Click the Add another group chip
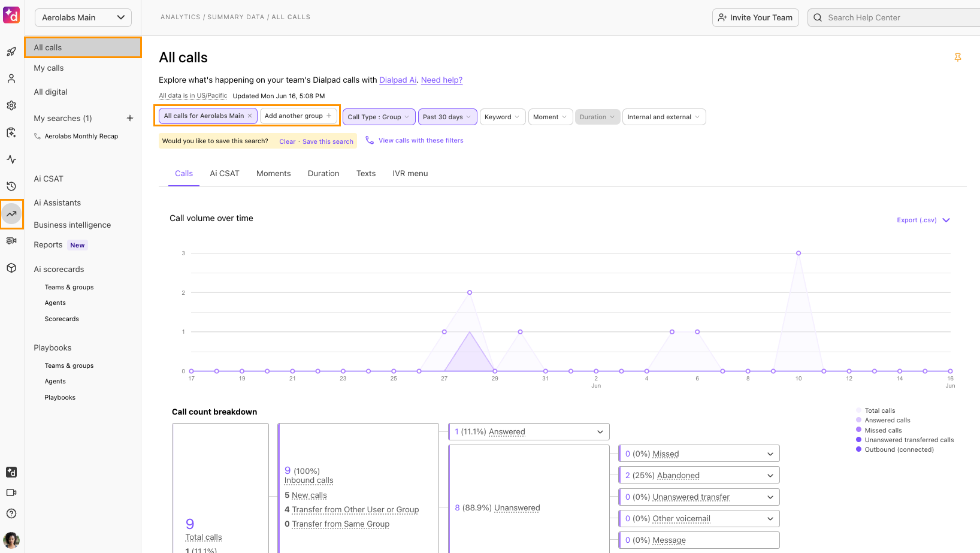Screen dimensions: 980x553 tap(298, 116)
